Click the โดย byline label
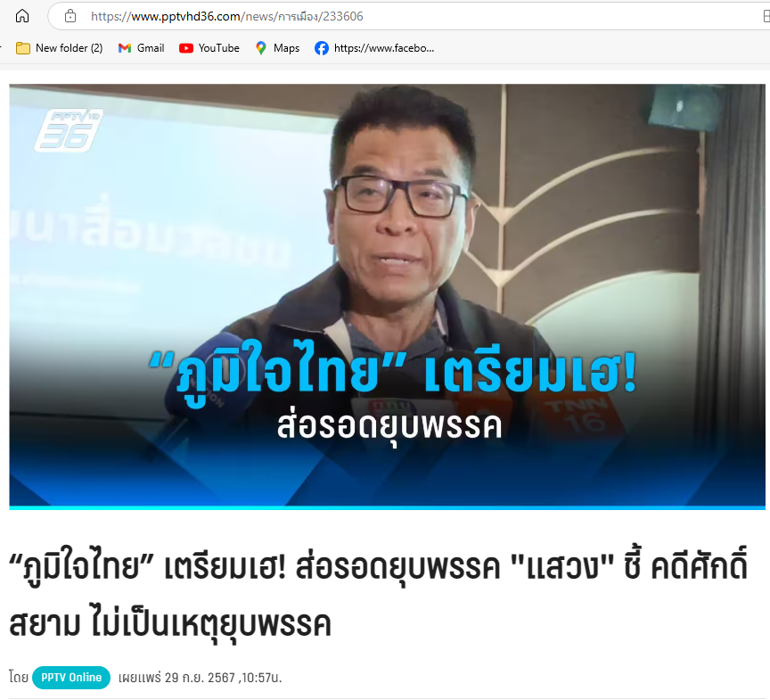This screenshot has height=700, width=770. (19, 678)
